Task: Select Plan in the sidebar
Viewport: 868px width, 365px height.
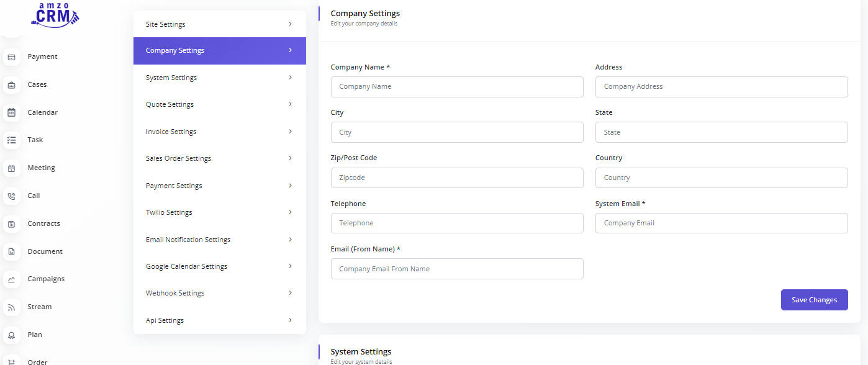Action: [35, 335]
